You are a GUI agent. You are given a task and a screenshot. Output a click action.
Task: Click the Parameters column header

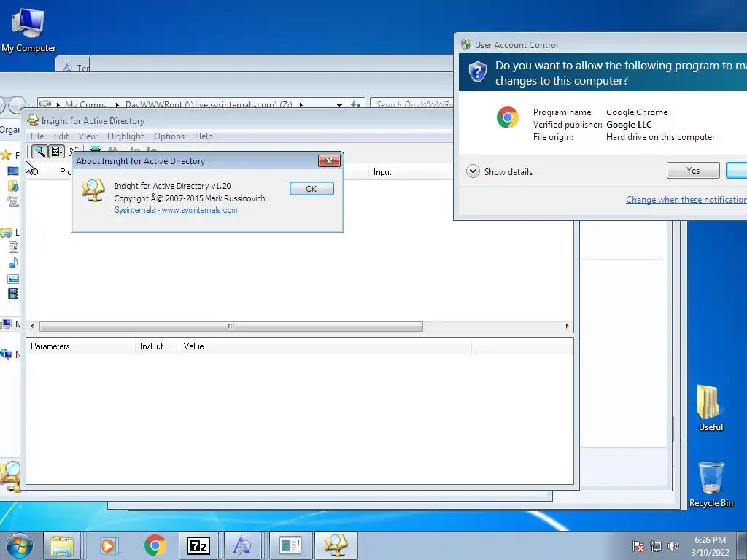(80, 346)
